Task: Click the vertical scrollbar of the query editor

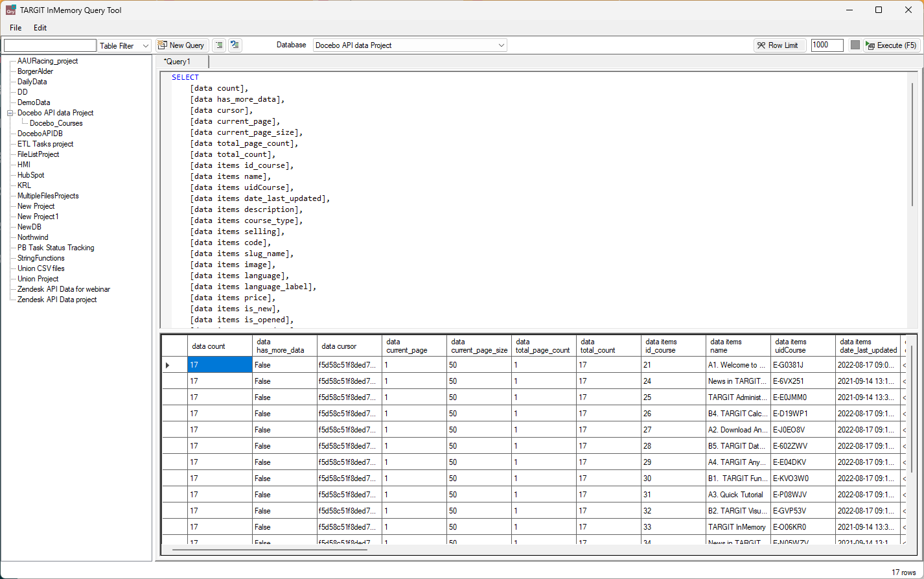Action: [913, 145]
